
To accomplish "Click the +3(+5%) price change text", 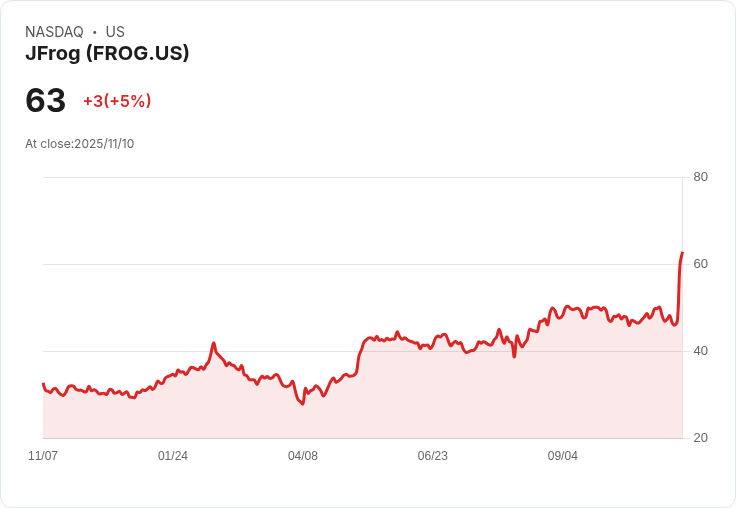I will (117, 101).
